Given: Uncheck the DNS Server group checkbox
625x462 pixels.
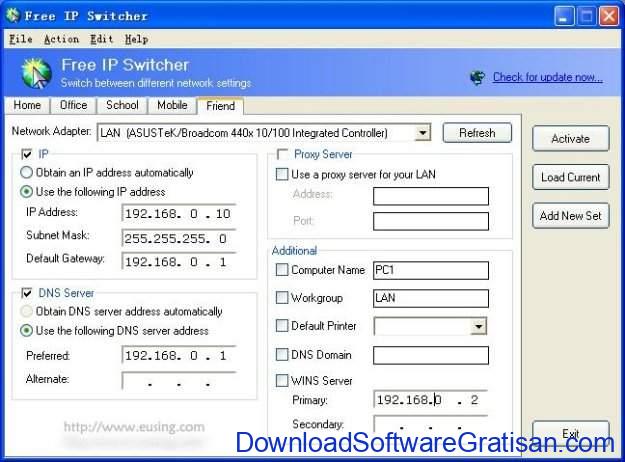Looking at the screenshot, I should (27, 293).
